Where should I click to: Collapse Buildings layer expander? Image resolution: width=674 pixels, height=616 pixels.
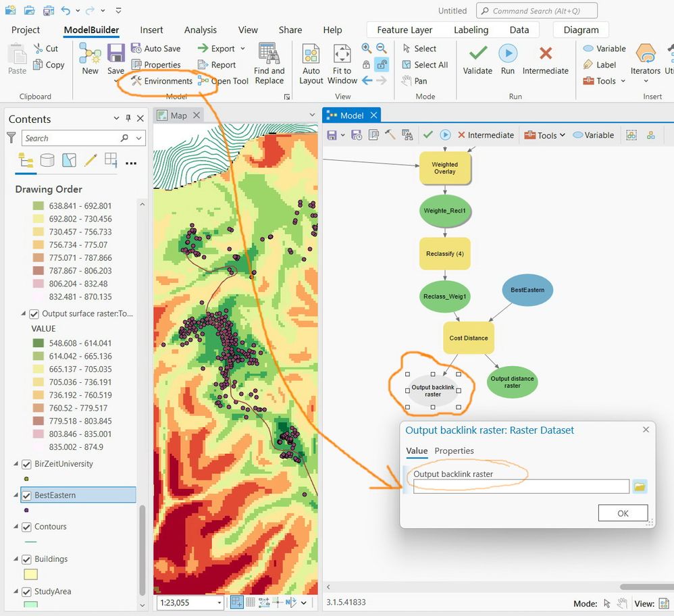[x=16, y=559]
